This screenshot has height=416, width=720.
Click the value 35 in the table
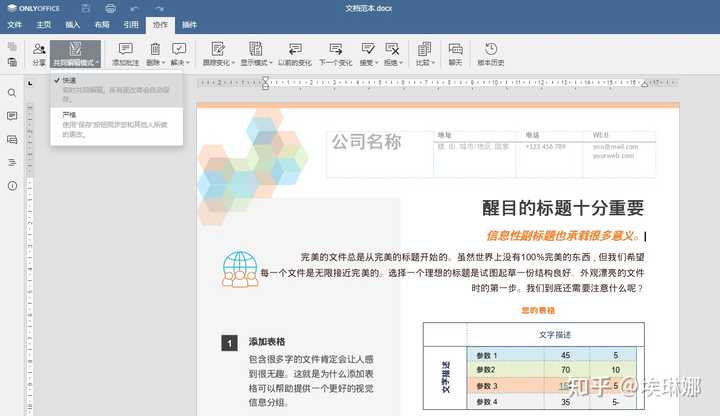click(x=565, y=402)
